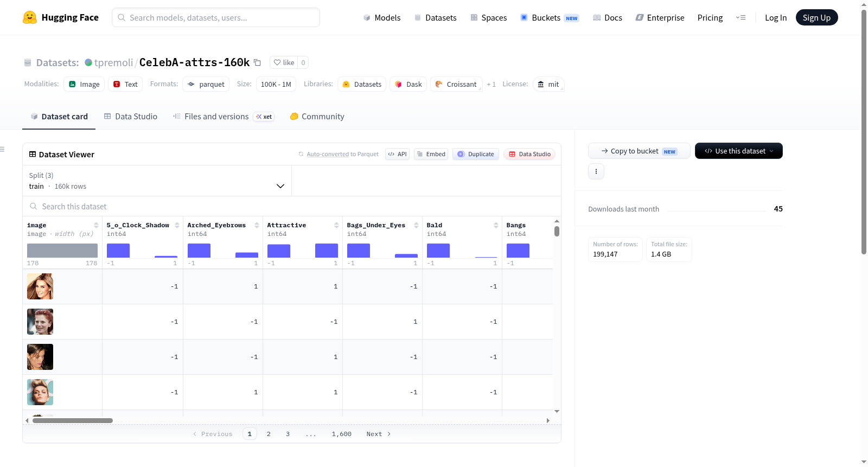Screen dimensions: 868x467
Task: Click the horizontal table scrollbar thumb
Action: 73,420
